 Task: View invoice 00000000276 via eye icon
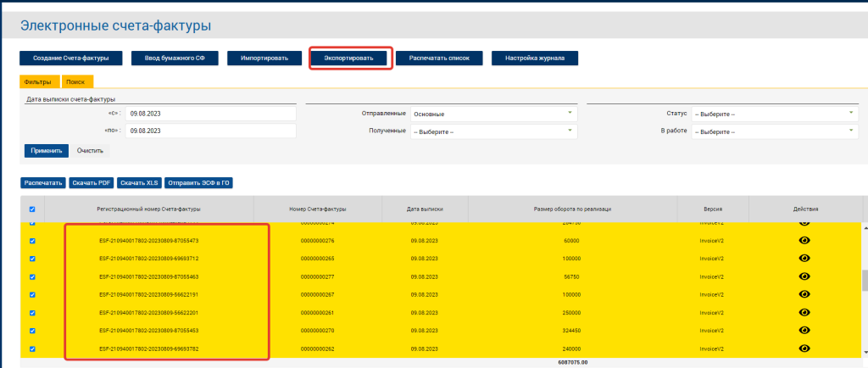(804, 241)
